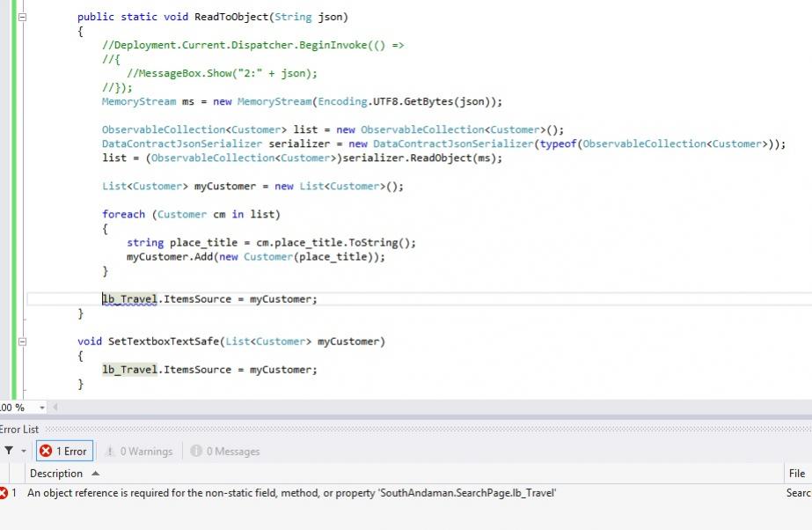Click the horizontal scrollbar left arrow
The height and width of the screenshot is (530, 812).
[x=55, y=408]
